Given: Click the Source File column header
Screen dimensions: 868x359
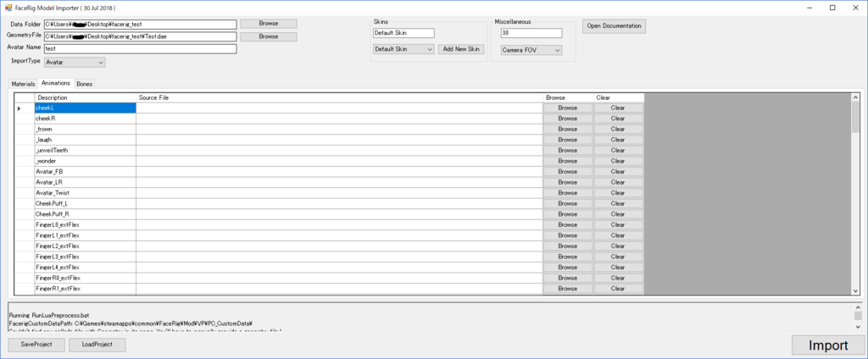Looking at the screenshot, I should point(339,97).
